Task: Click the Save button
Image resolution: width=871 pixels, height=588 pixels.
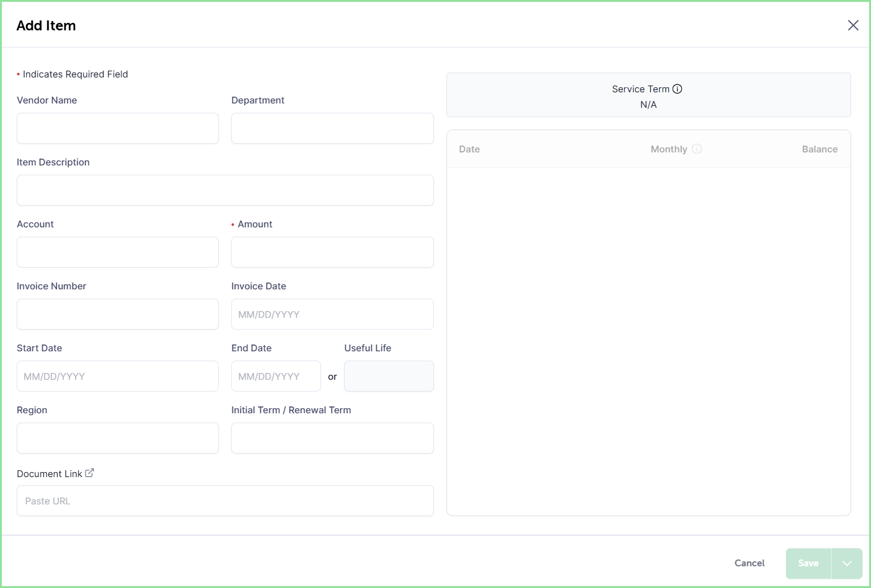Action: tap(808, 563)
